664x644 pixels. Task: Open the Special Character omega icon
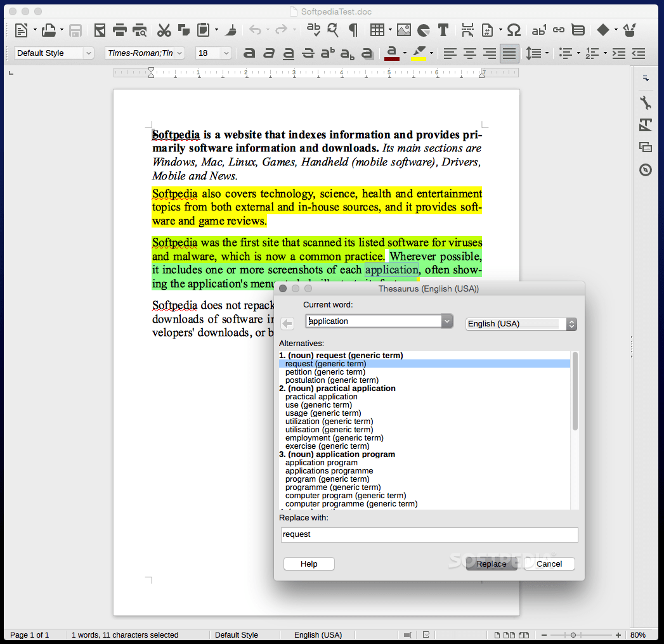click(514, 30)
